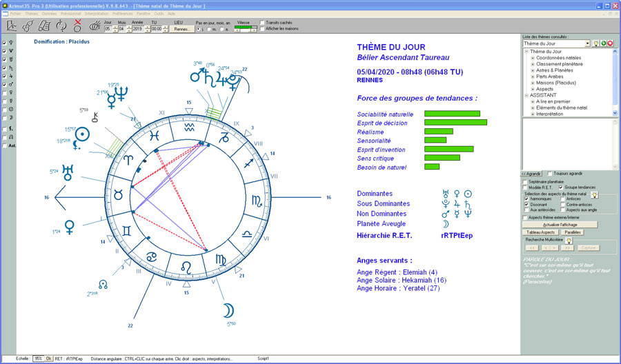Enable the Transits cachés checkbox

262,22
